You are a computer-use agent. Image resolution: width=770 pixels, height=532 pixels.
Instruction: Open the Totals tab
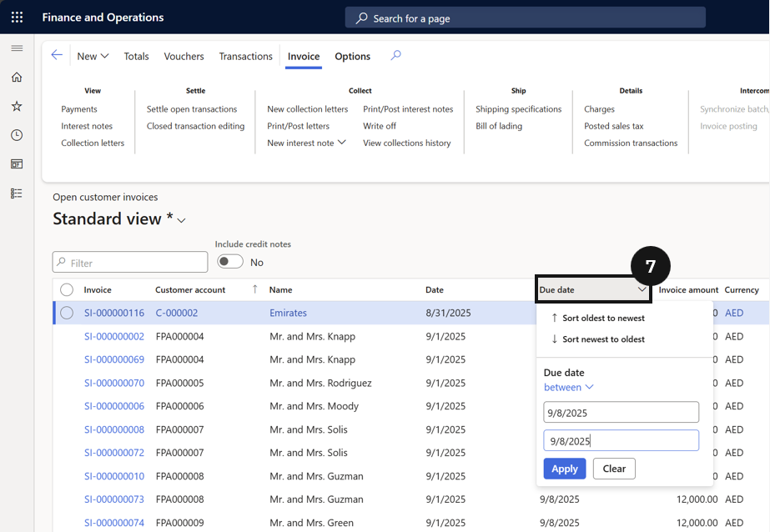pos(136,57)
